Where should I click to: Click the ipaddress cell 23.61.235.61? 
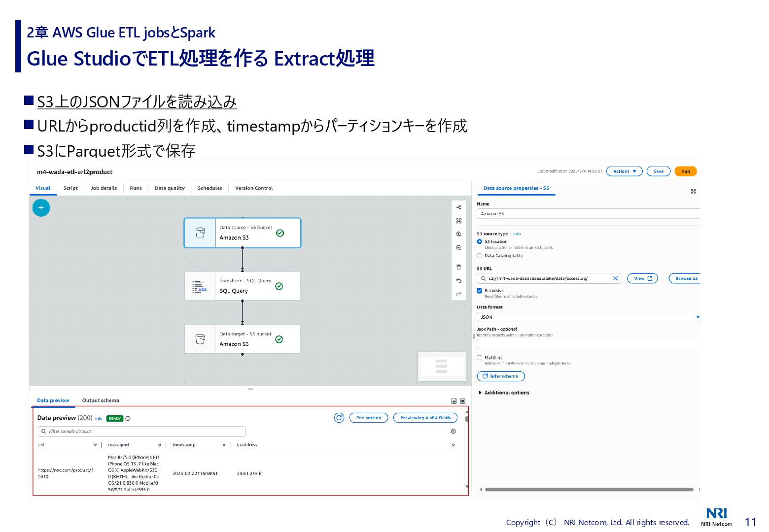click(x=250, y=473)
